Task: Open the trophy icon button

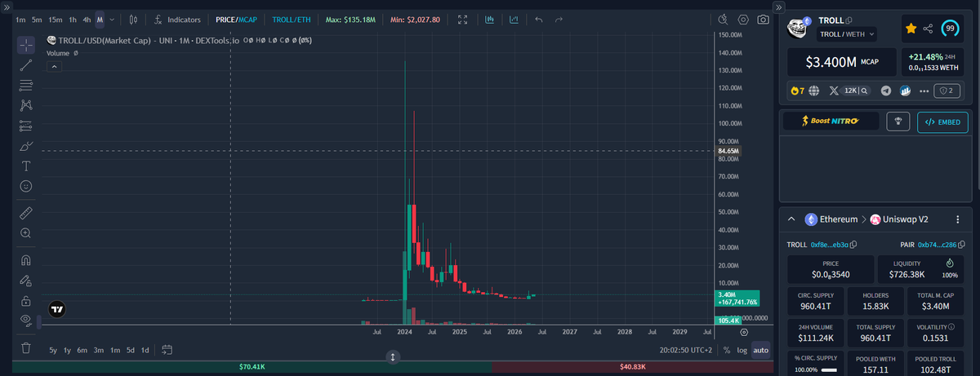Action: click(898, 122)
